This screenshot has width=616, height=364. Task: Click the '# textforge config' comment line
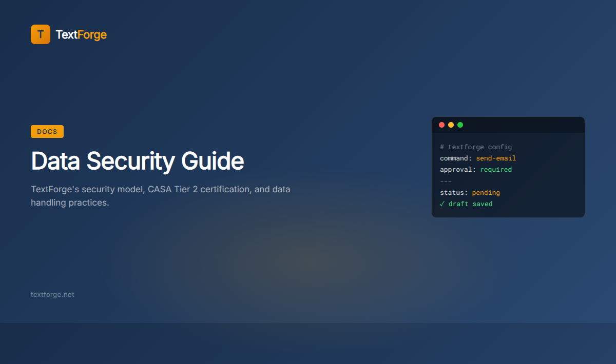coord(476,147)
